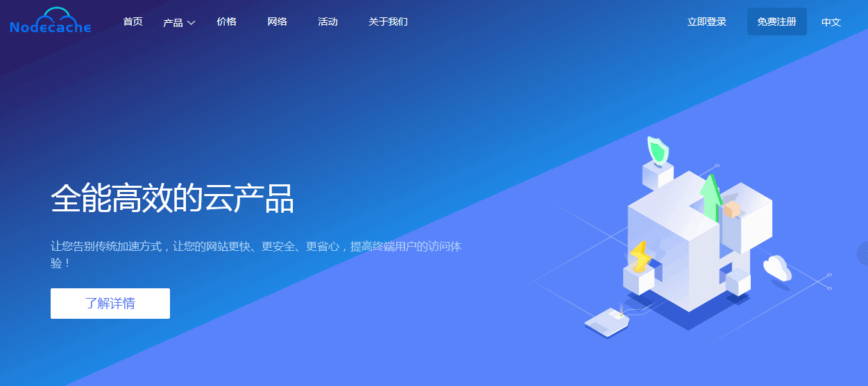Open the 关于我们 page
Image resolution: width=868 pixels, height=386 pixels.
point(388,21)
